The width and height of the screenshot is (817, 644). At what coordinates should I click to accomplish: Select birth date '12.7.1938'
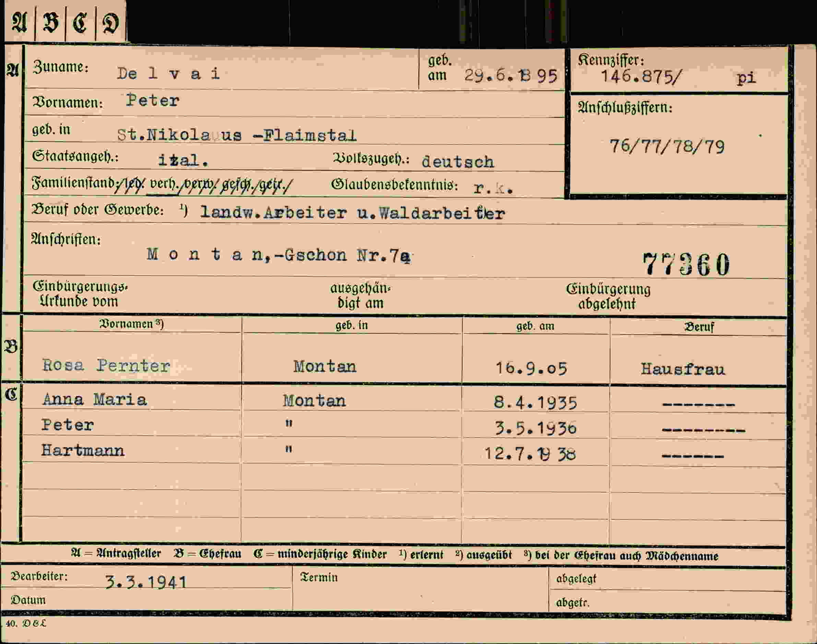pos(530,454)
